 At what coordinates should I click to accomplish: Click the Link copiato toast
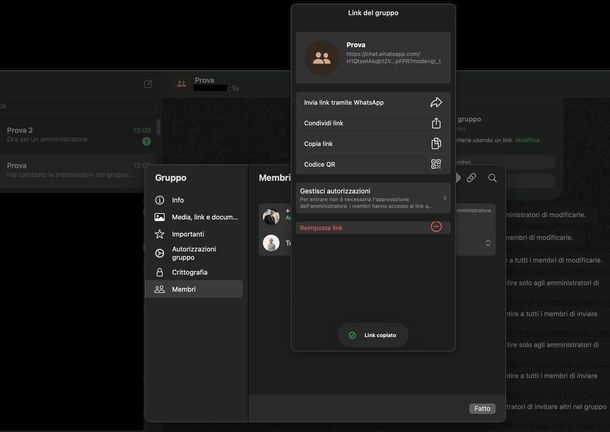tap(373, 335)
